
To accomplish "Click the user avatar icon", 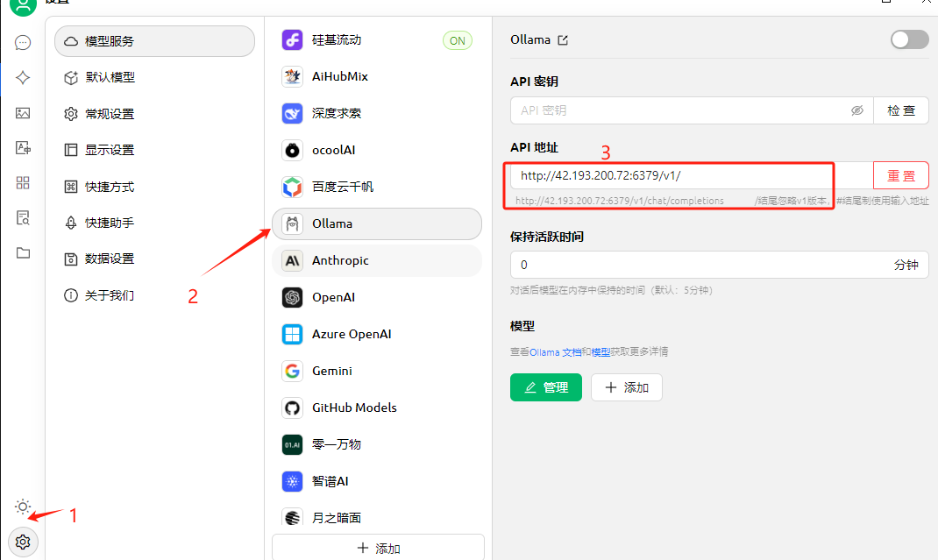I will [x=23, y=6].
